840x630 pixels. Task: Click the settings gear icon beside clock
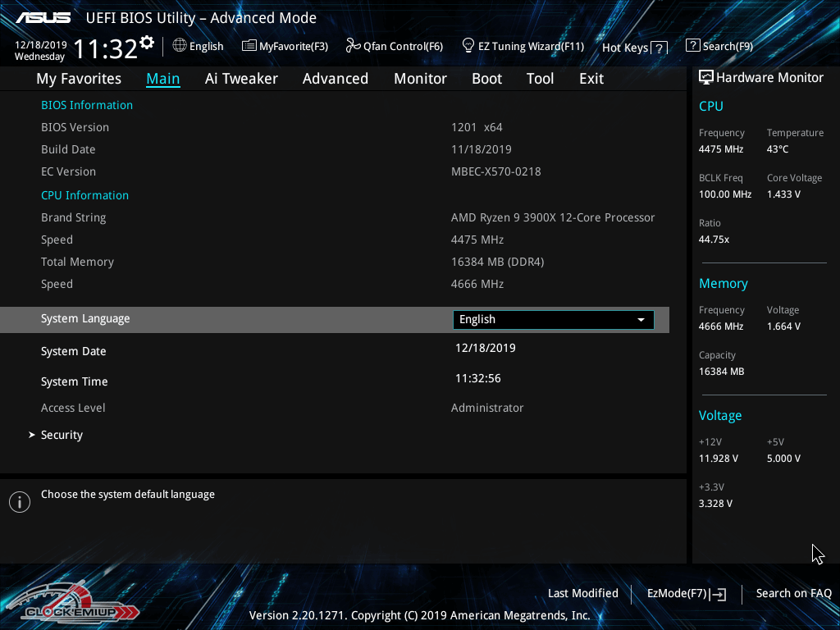pos(147,42)
